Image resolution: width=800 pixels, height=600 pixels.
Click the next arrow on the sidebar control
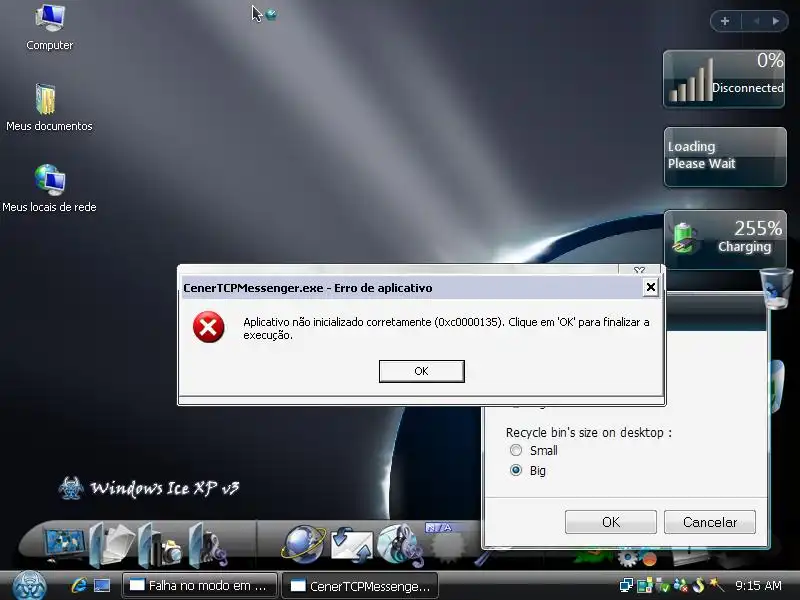[776, 21]
